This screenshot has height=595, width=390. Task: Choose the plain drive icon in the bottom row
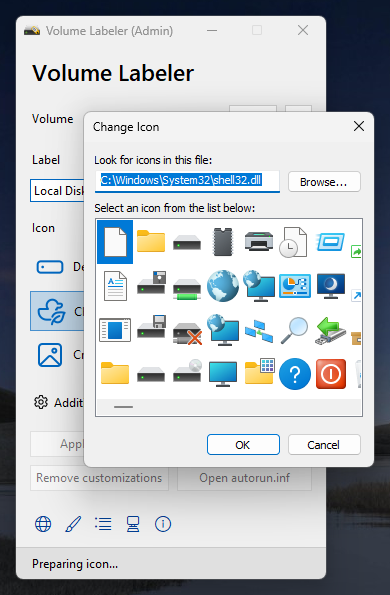pyautogui.click(x=151, y=374)
